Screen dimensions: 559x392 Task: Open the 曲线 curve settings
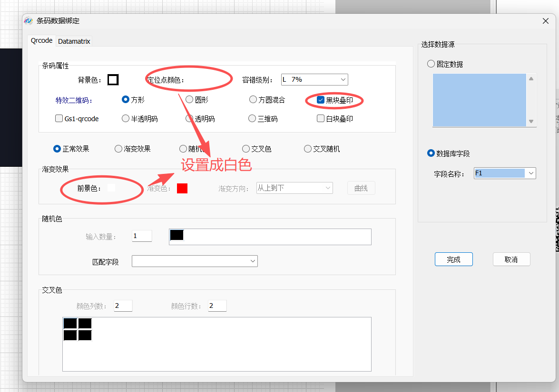point(361,188)
